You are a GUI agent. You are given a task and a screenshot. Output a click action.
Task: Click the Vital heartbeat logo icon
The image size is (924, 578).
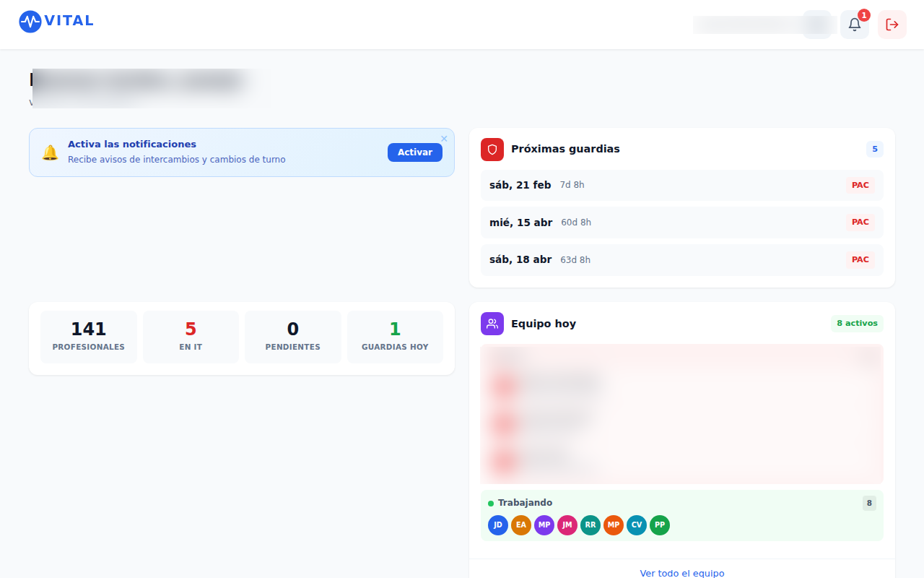point(30,22)
